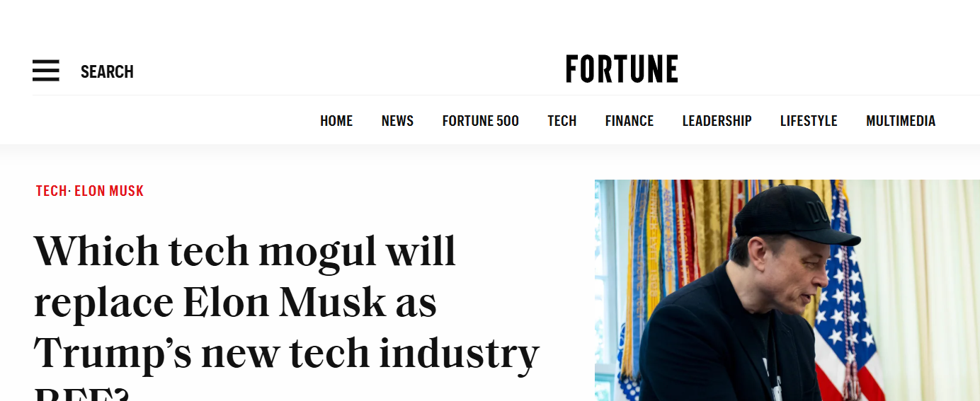The image size is (980, 401).
Task: Click the black cap in the photo
Action: click(x=790, y=214)
